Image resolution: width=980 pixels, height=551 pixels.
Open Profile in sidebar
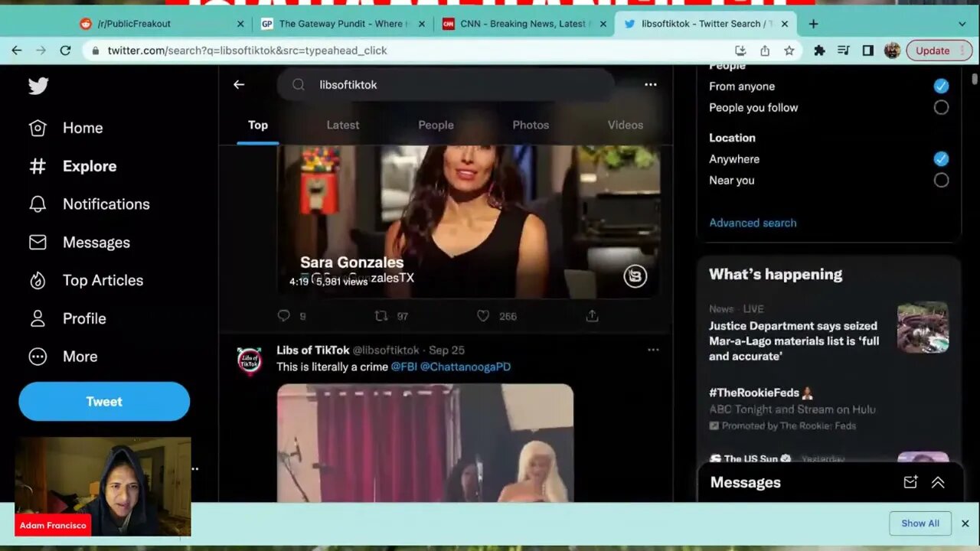click(67, 318)
